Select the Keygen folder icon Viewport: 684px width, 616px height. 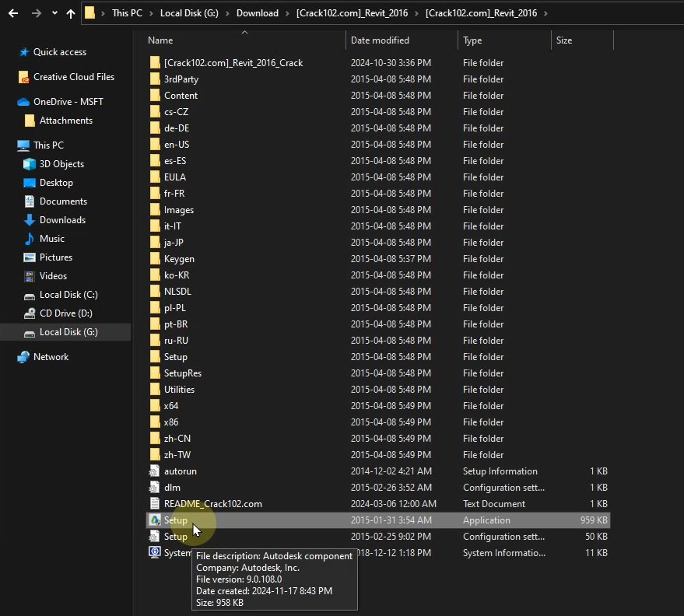(x=155, y=259)
